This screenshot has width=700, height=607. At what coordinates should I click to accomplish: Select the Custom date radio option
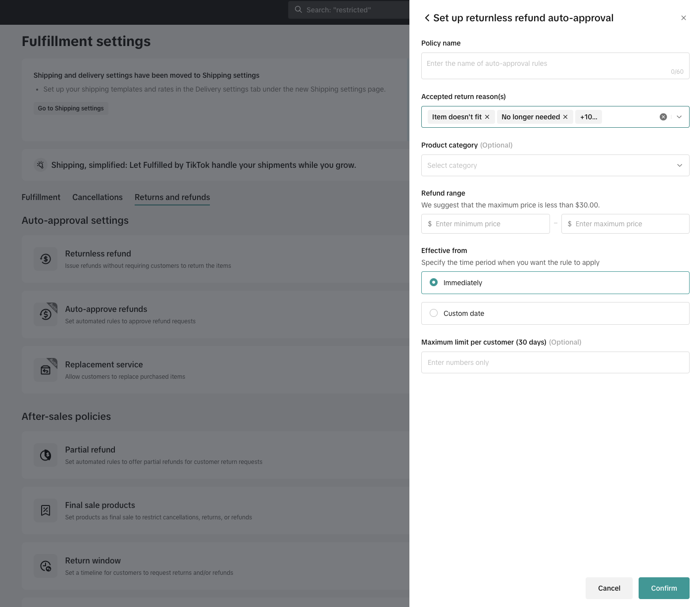(x=434, y=313)
